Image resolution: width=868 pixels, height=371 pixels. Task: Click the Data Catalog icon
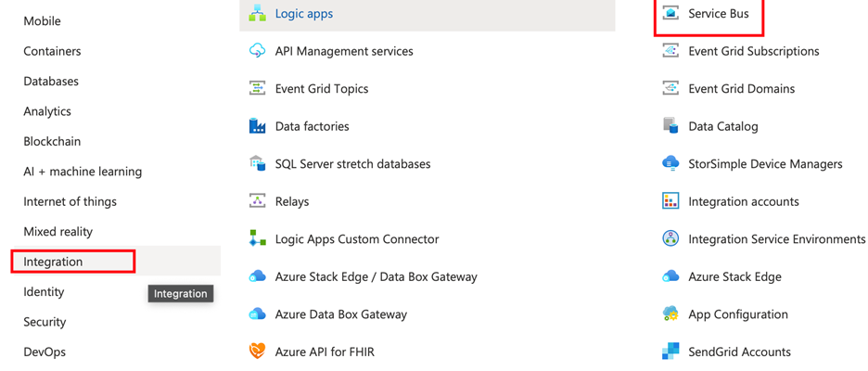tap(670, 126)
